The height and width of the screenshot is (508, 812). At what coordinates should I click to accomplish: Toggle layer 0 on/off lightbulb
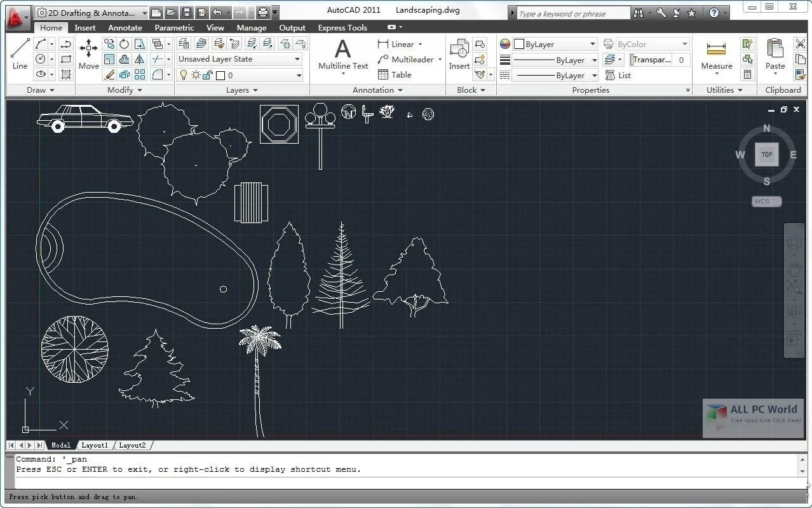point(184,75)
